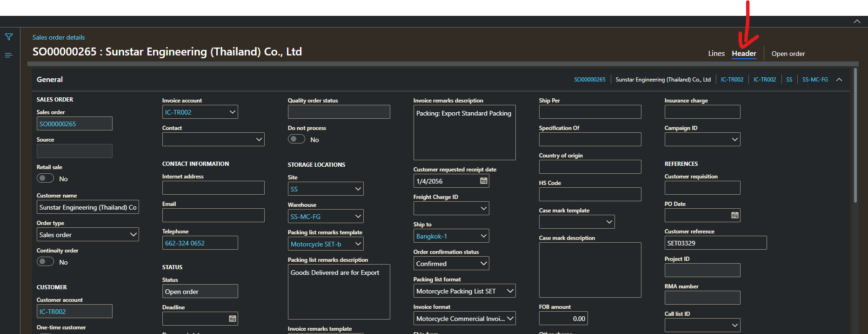Click the Invoice remarks description box
The image size is (868, 334).
pos(464,132)
